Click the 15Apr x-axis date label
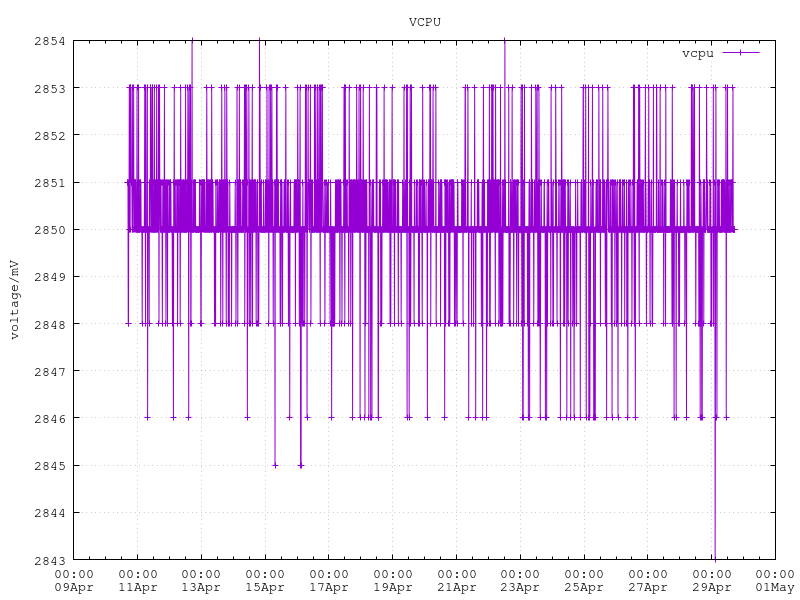Screen dimensions: 800x600 coord(265,588)
